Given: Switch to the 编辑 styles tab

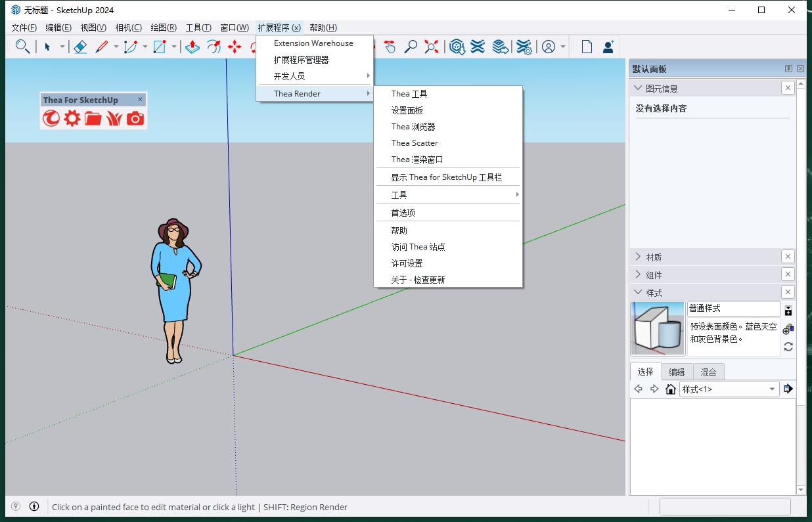Looking at the screenshot, I should tap(677, 372).
